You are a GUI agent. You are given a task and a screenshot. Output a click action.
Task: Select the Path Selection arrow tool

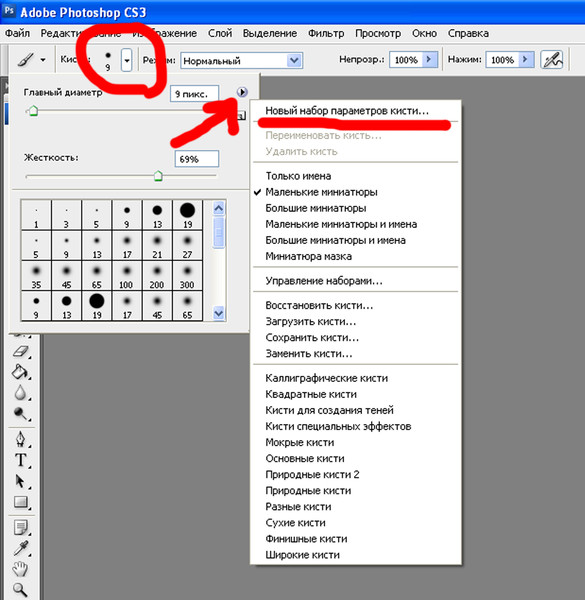[20, 481]
